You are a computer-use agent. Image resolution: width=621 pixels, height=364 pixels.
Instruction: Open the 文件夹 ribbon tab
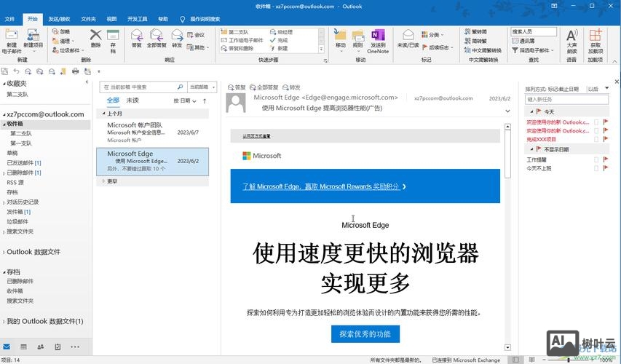[x=88, y=19]
